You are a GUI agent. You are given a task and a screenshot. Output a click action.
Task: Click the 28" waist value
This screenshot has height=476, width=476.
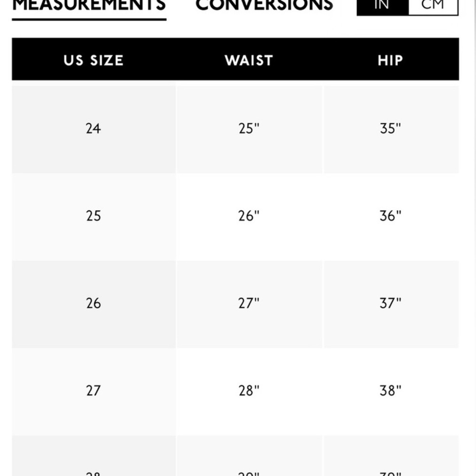[x=249, y=391]
